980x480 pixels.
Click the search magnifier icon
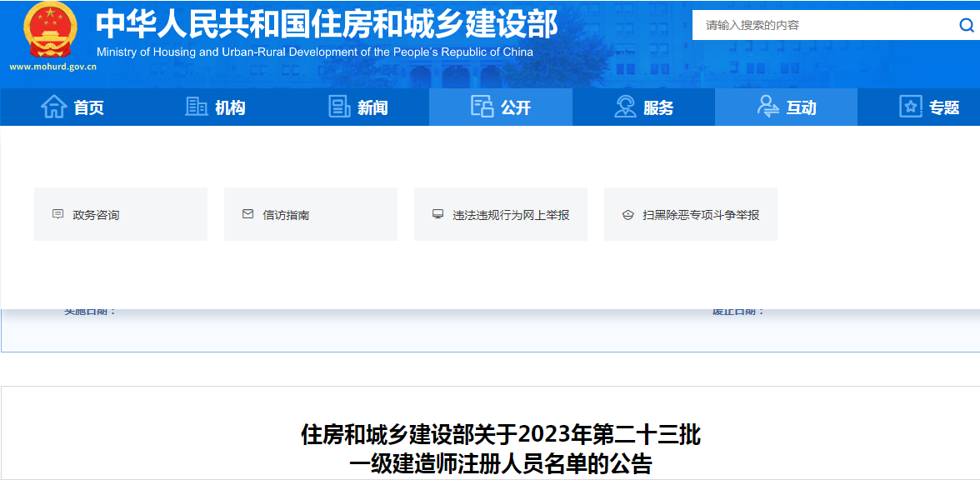coord(967,25)
